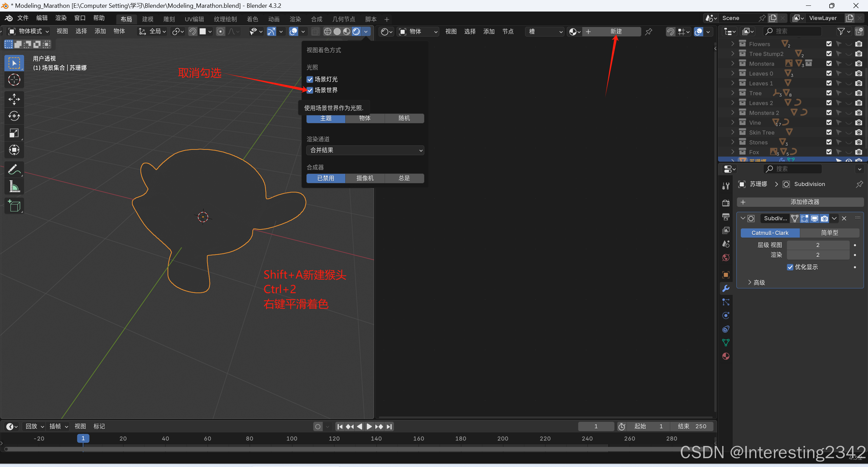Select the Move tool in toolbar
This screenshot has height=467, width=868.
[x=14, y=99]
